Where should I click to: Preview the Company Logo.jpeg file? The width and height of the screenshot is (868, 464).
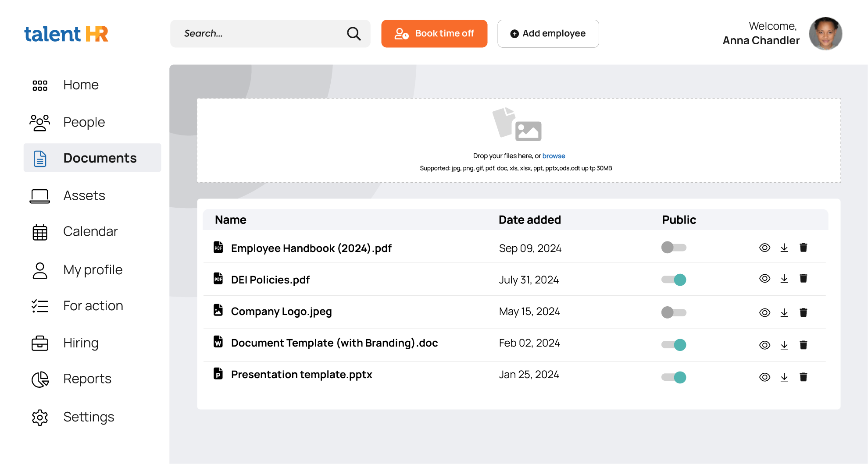click(764, 312)
